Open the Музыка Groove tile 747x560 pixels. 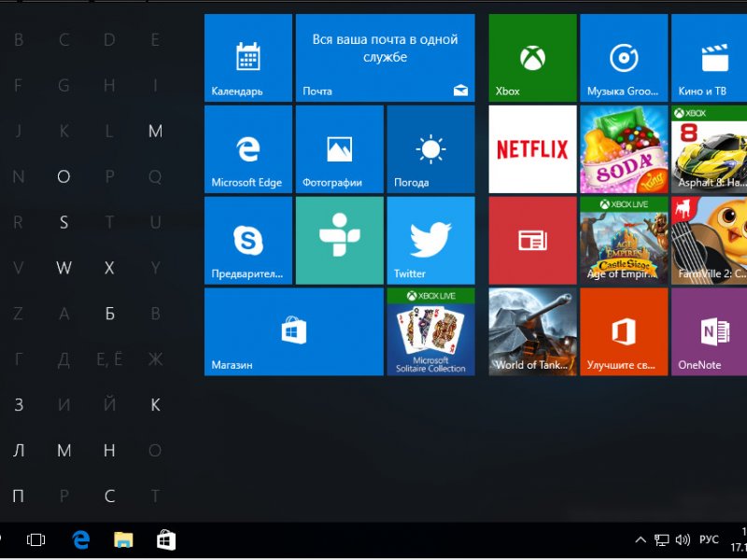[x=624, y=58]
